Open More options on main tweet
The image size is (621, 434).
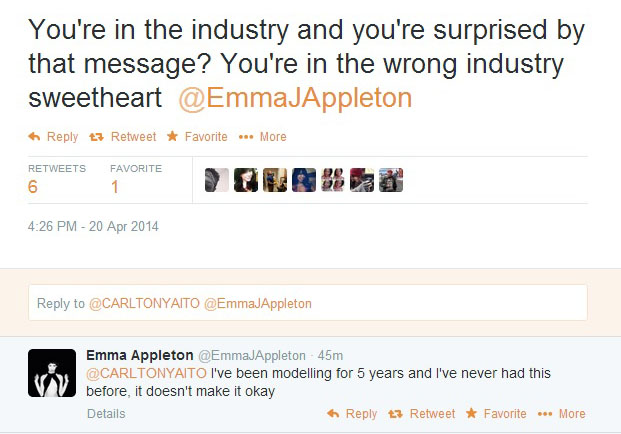(x=263, y=137)
